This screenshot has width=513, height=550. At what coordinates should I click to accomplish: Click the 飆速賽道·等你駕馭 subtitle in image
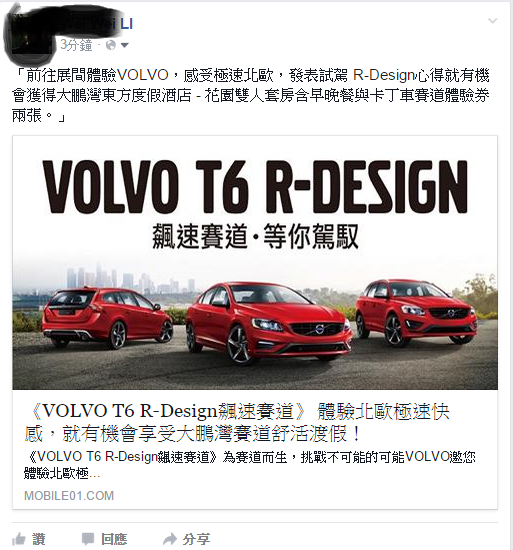pos(255,236)
